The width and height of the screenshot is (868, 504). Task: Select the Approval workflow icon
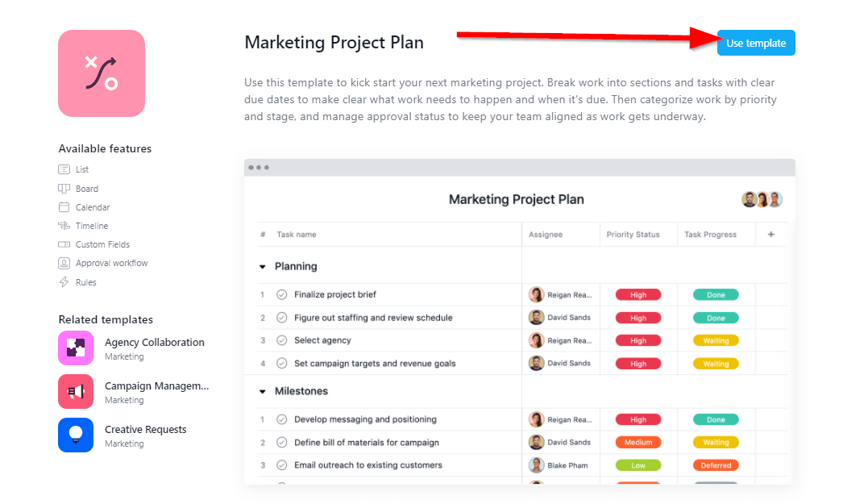64,263
